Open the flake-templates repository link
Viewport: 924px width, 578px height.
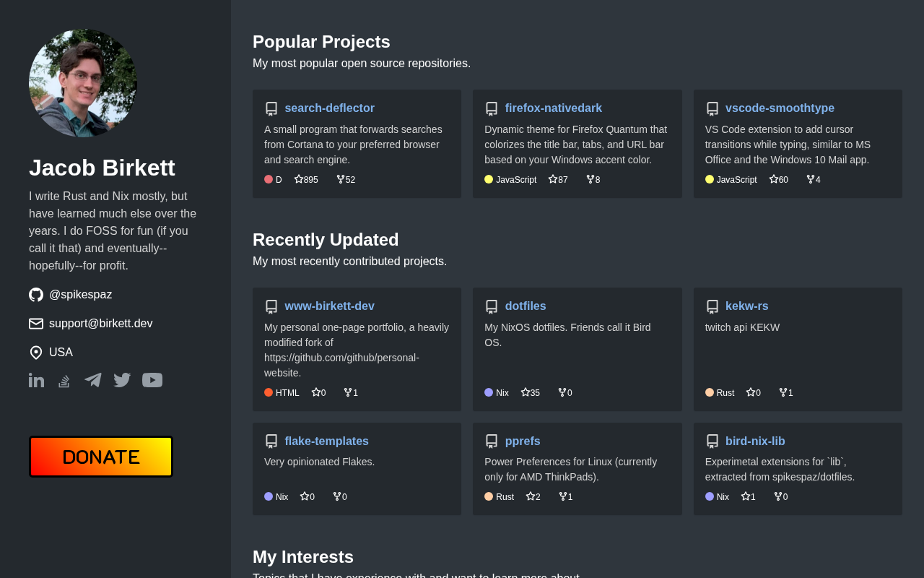(326, 441)
